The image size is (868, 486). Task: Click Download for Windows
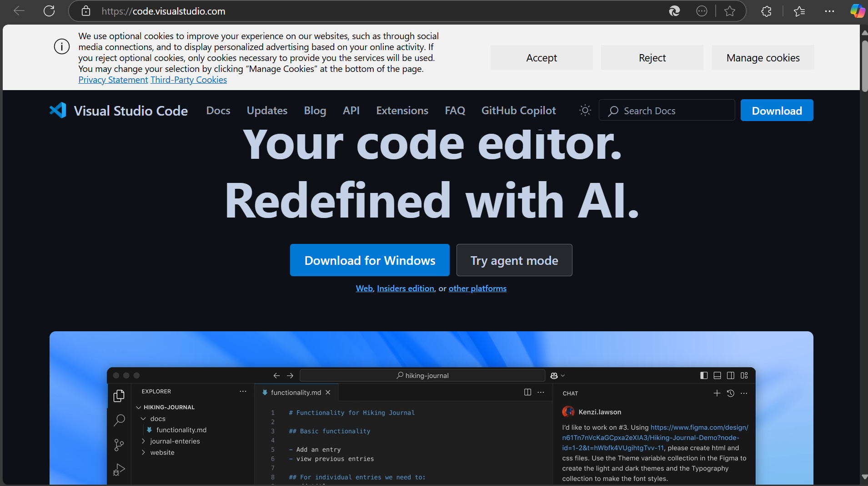(370, 260)
